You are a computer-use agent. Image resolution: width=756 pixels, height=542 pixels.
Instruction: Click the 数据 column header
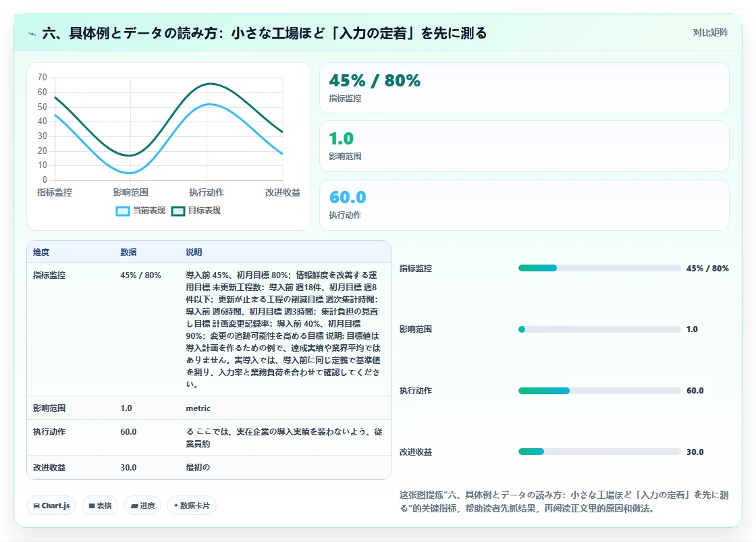pyautogui.click(x=128, y=252)
